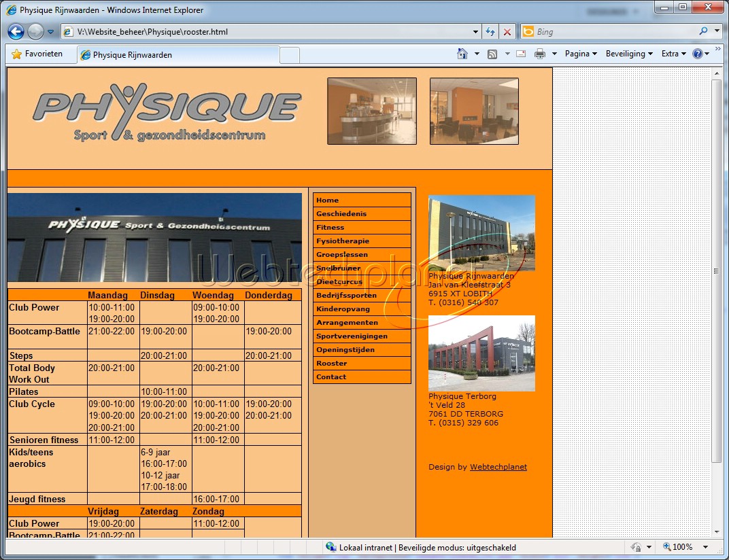Screen dimensions: 729x560
Task: Open the Bedrijfssporten navigation link
Action: point(362,295)
